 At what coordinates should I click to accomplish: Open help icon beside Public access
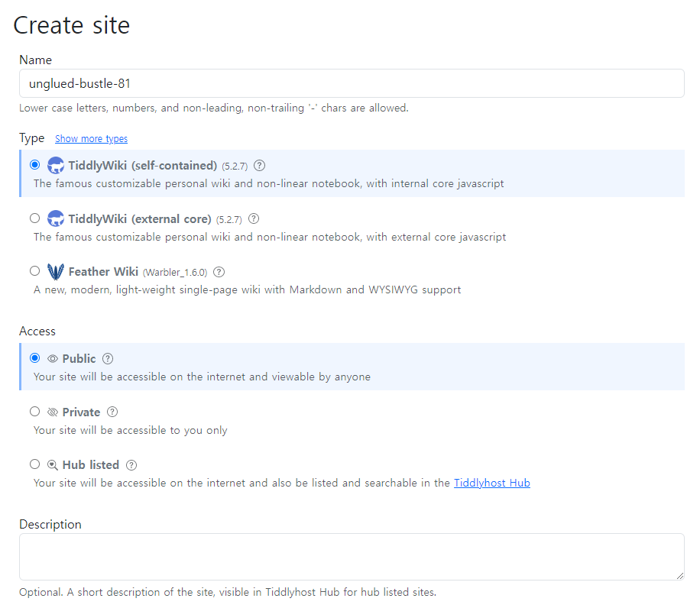point(108,359)
